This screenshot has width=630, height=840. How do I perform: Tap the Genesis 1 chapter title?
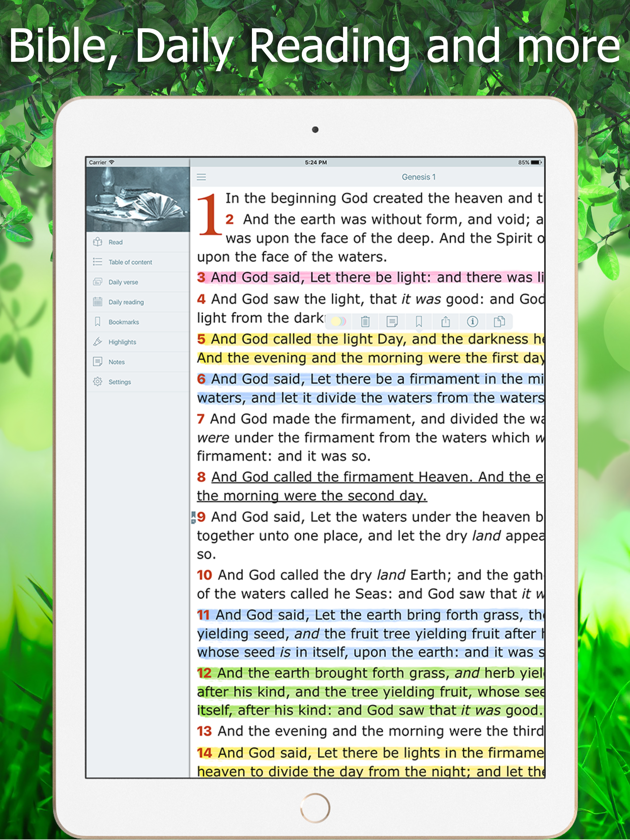(418, 177)
